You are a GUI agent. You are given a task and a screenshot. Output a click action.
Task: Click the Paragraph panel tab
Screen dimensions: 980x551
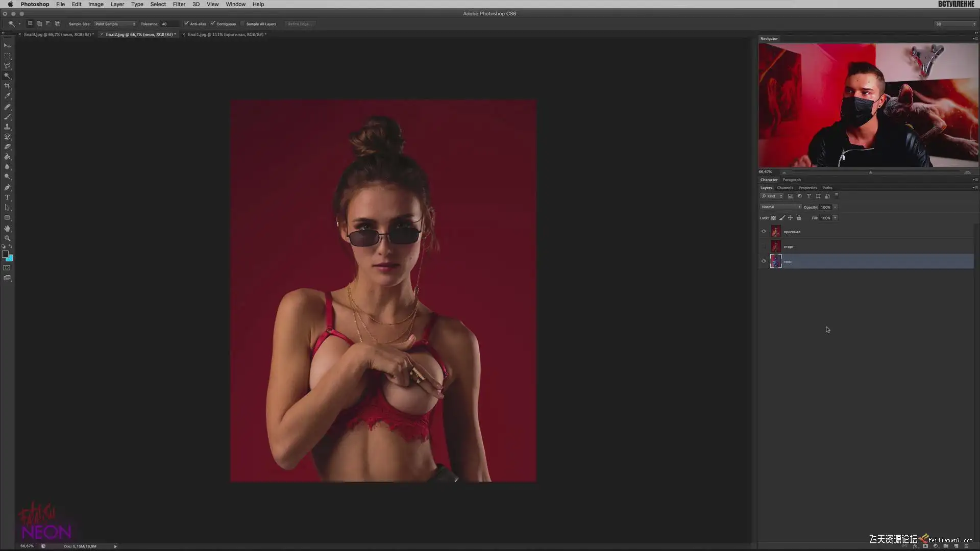792,180
